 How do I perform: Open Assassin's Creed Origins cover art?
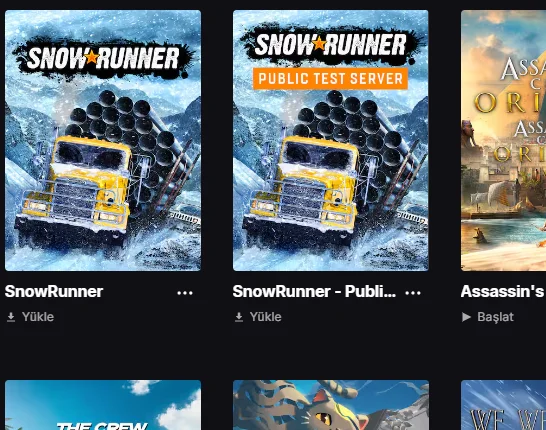(504, 140)
